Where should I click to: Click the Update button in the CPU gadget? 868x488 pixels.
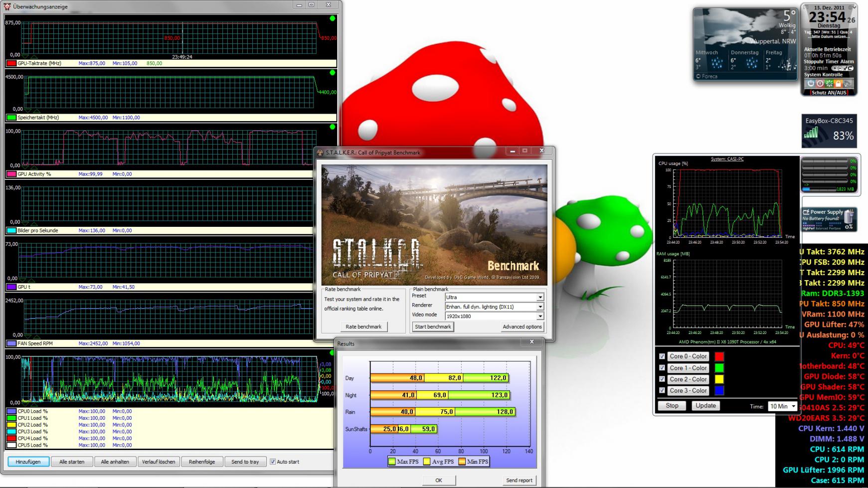tap(705, 406)
